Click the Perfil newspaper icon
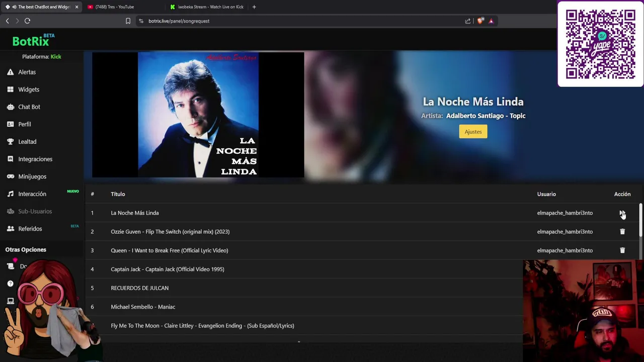644x362 pixels. [x=10, y=124]
